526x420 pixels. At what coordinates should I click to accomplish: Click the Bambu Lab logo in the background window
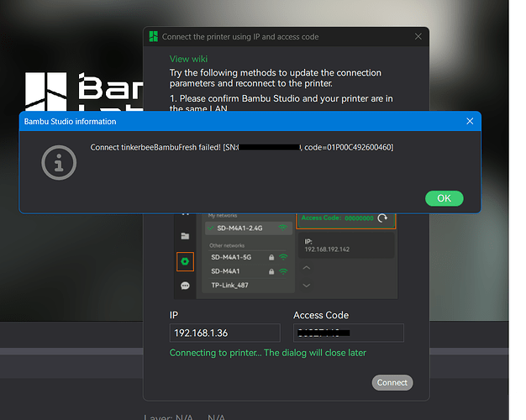[x=84, y=92]
